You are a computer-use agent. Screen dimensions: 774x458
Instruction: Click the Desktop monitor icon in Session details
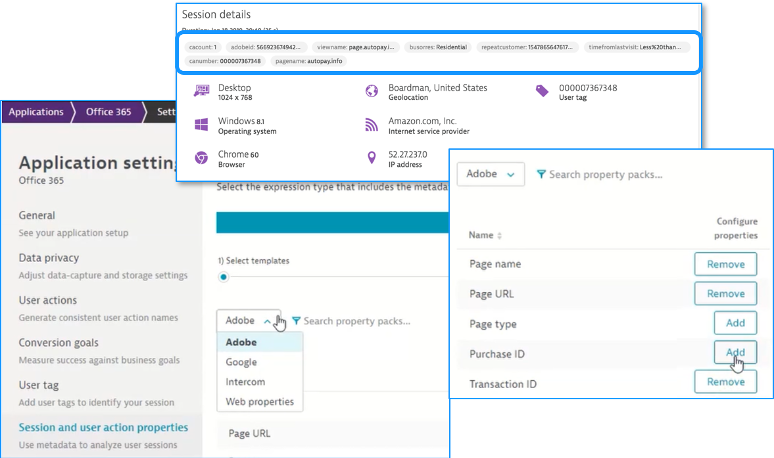201,91
